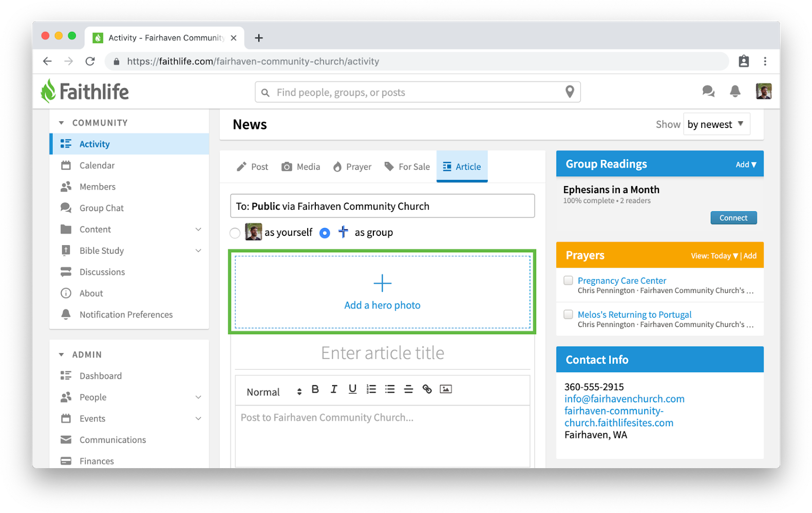This screenshot has width=812, height=513.
Task: Click the article body text area
Action: point(382,436)
